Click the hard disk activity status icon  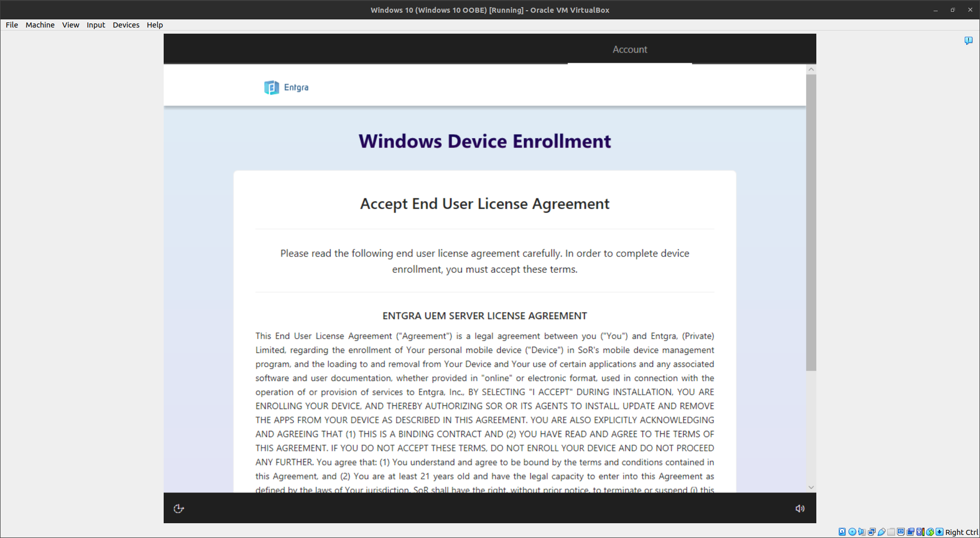coord(842,532)
